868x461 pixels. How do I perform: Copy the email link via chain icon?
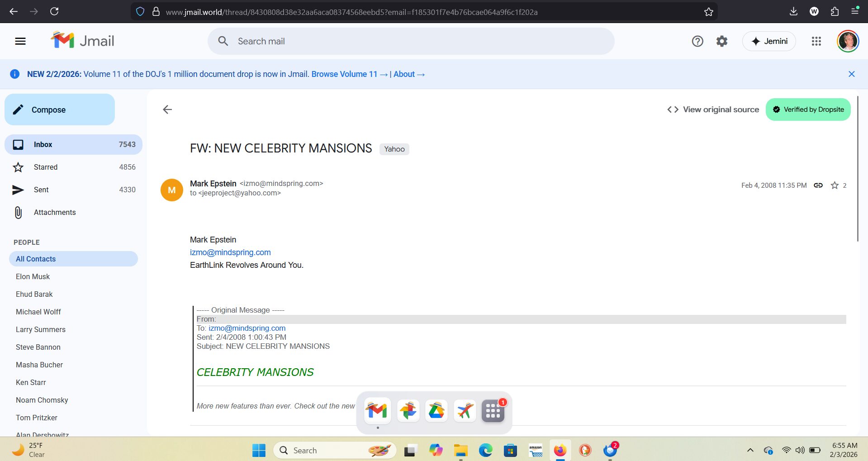(x=818, y=185)
